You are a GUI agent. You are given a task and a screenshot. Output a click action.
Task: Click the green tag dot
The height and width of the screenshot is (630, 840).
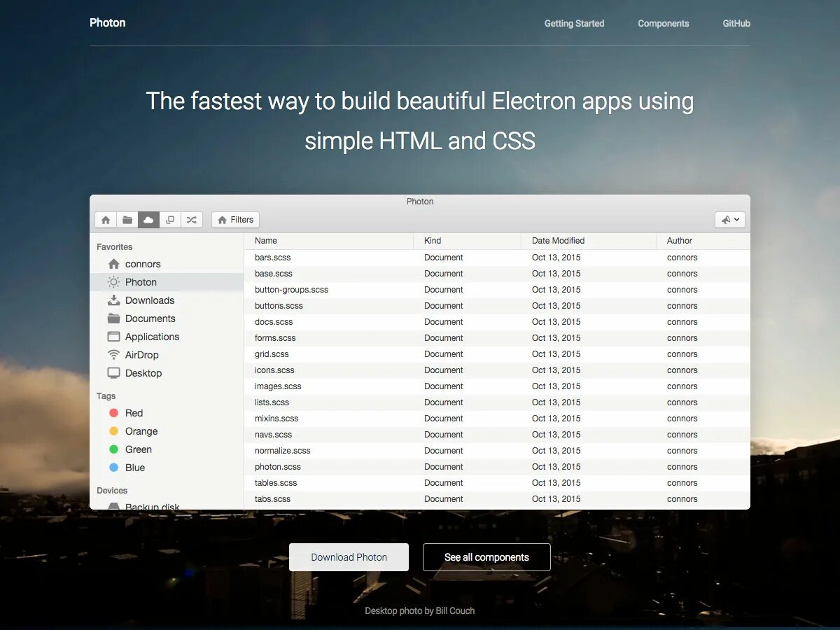114,449
